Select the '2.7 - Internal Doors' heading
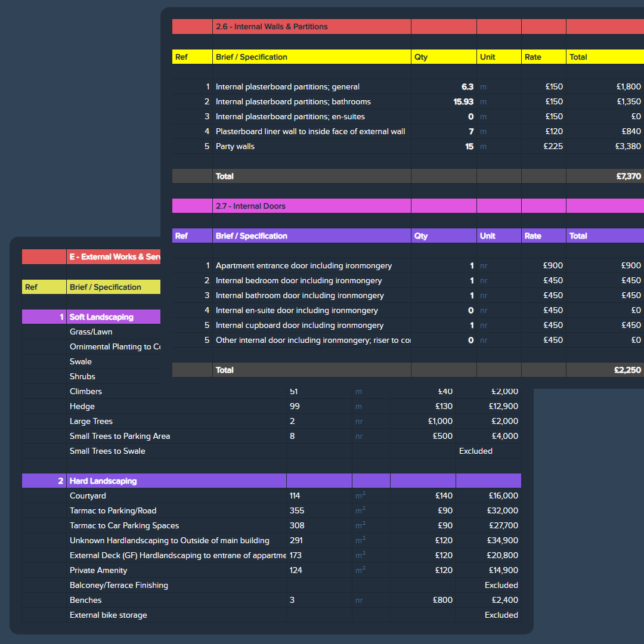 250,206
